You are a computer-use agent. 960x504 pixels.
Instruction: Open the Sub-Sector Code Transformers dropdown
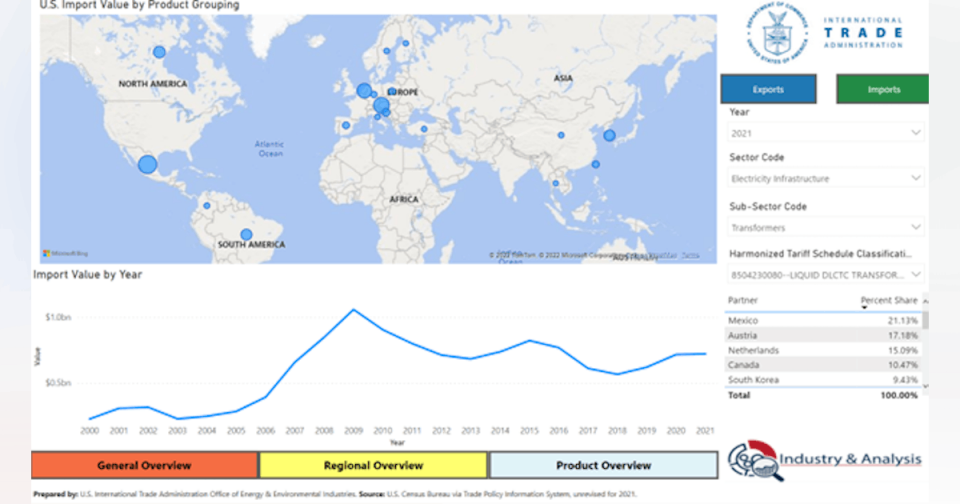pyautogui.click(x=826, y=228)
